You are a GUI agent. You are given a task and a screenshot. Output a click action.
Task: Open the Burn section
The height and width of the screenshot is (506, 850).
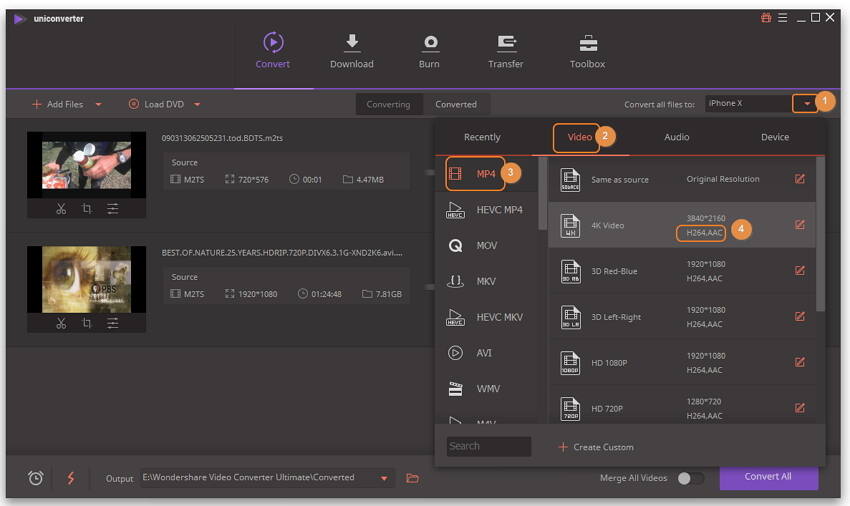point(429,51)
